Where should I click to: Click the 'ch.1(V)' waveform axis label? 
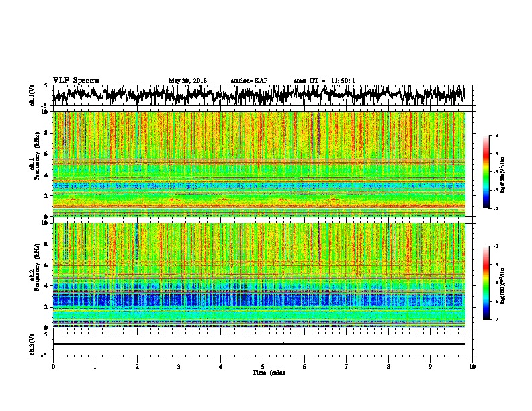click(32, 95)
